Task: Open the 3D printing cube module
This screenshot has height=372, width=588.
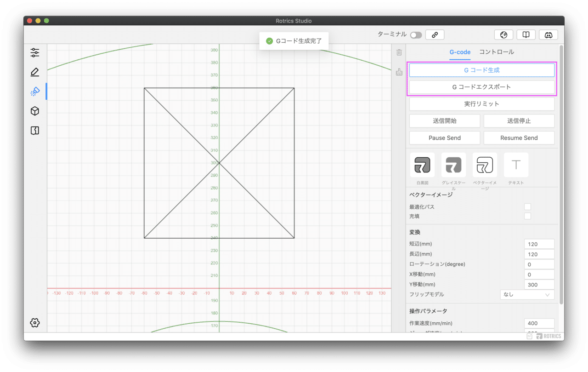Action: pos(35,111)
